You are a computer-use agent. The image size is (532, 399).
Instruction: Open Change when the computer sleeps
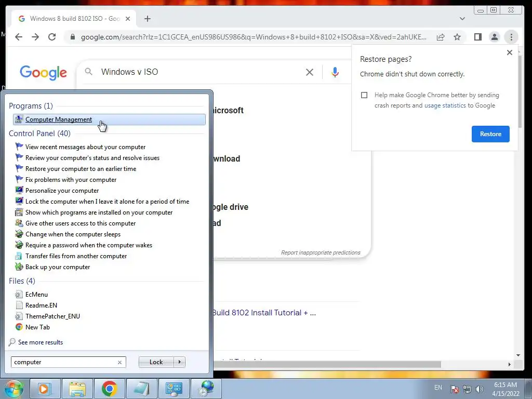(73, 234)
